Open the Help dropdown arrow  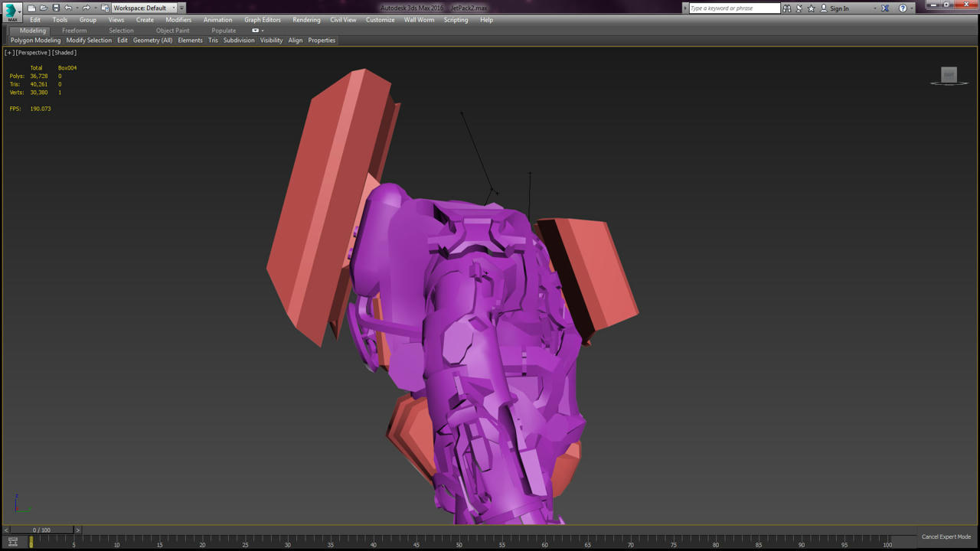[911, 8]
